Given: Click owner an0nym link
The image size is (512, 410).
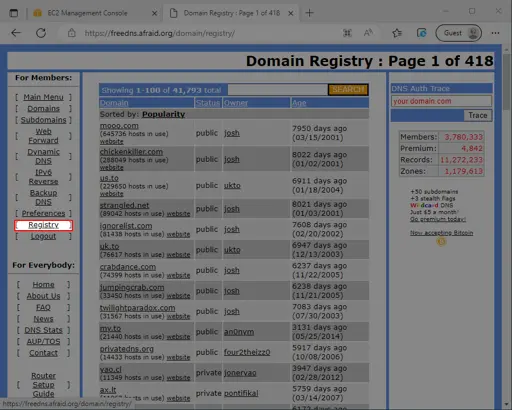Looking at the screenshot, I should click(239, 332).
